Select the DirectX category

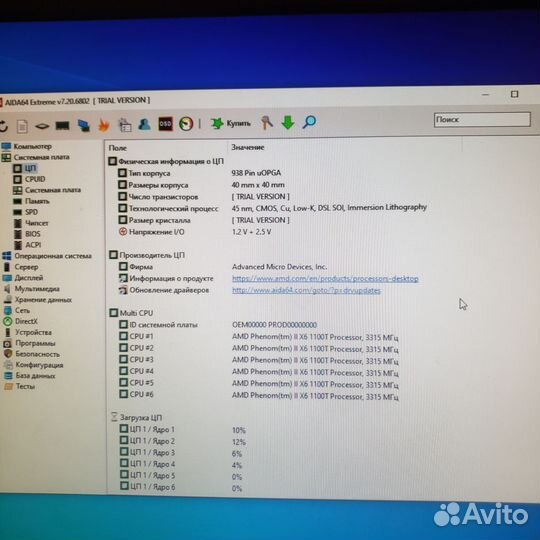21,321
